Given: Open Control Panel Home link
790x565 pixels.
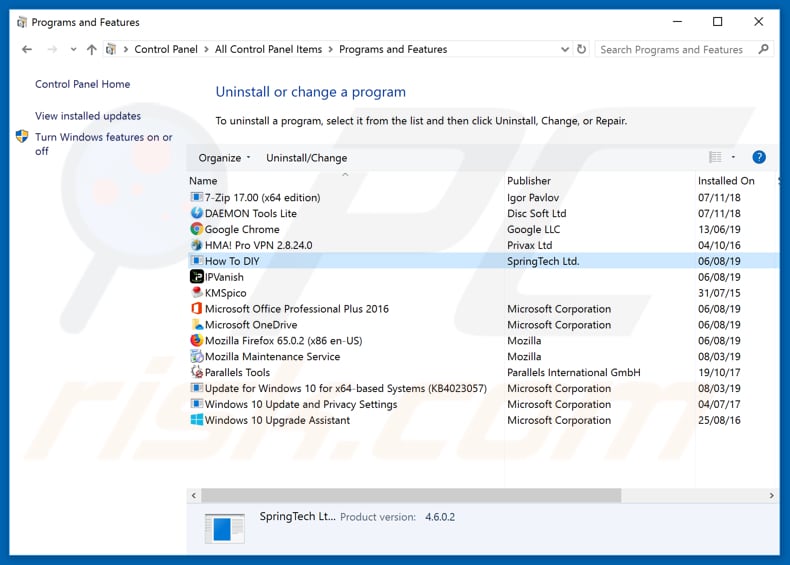Looking at the screenshot, I should tap(83, 84).
